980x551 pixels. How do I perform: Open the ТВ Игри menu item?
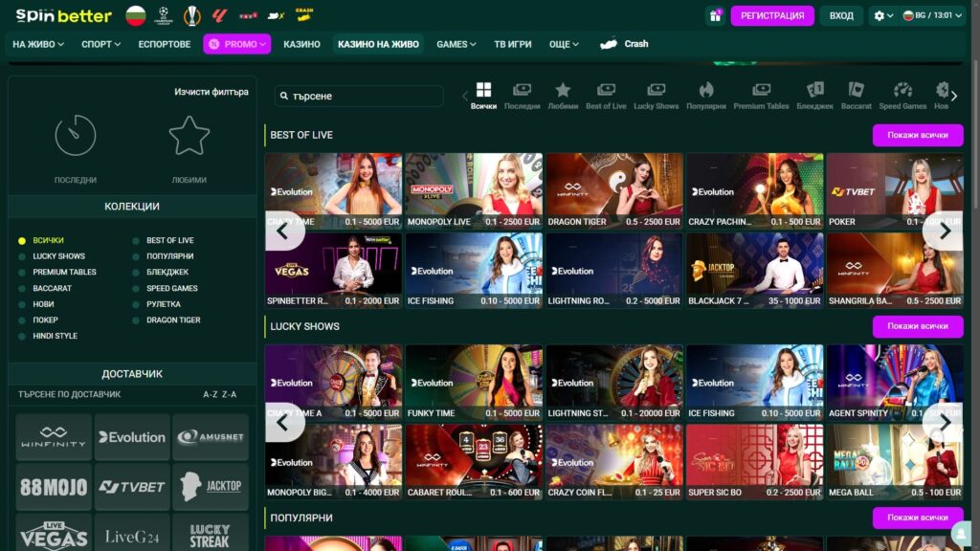[512, 44]
